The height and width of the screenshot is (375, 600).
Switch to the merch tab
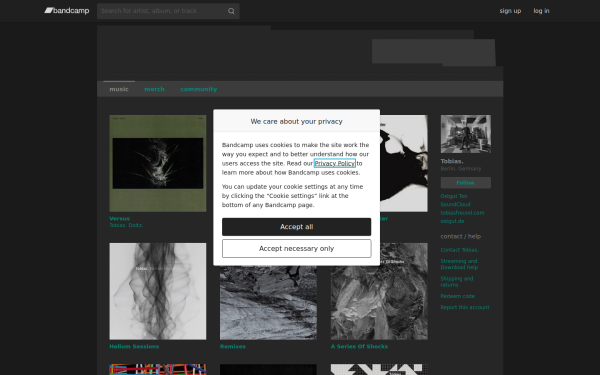[154, 89]
